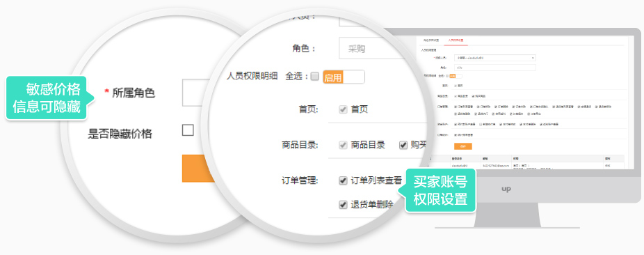Uncheck the magnified 订单列表查看 checkbox

(343, 180)
